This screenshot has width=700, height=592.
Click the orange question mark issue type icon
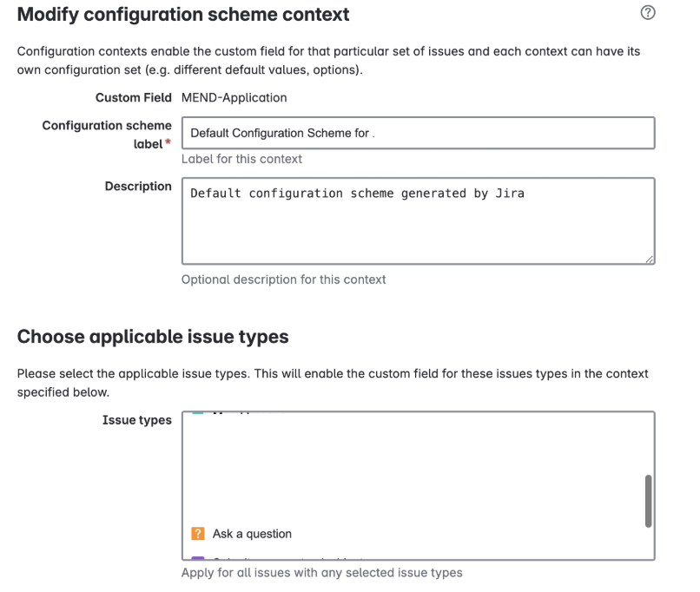click(198, 534)
